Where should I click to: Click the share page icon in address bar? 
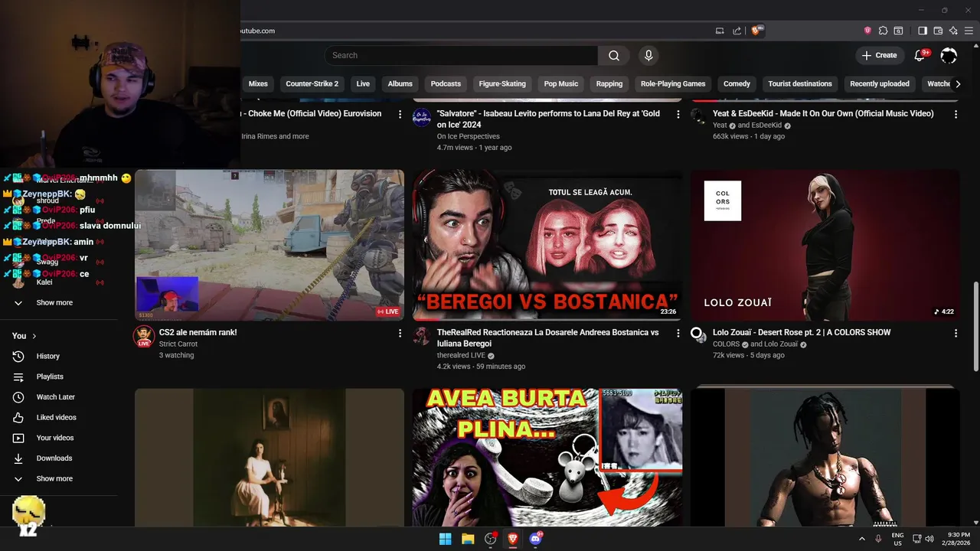point(737,31)
